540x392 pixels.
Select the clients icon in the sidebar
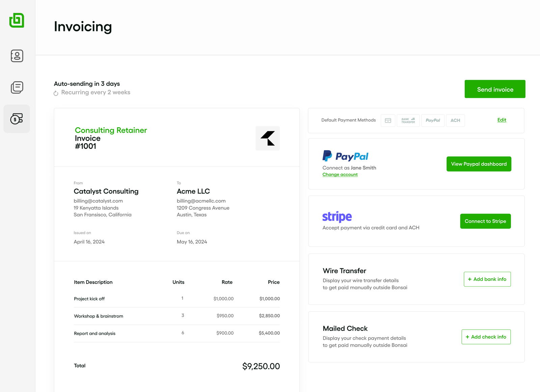(17, 56)
